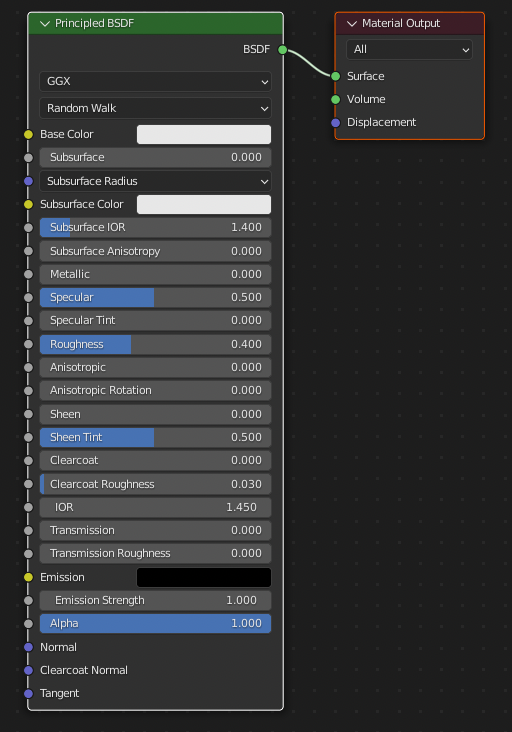Collapse the Principled BSDF node
Screen dimensions: 512x732
pyautogui.click(x=45, y=23)
